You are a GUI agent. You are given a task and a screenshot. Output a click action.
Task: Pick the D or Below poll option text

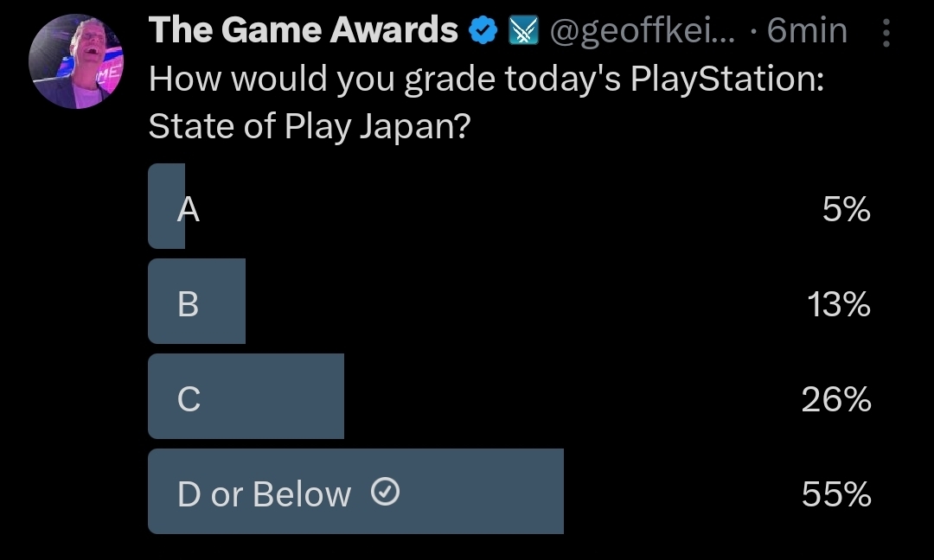point(264,494)
